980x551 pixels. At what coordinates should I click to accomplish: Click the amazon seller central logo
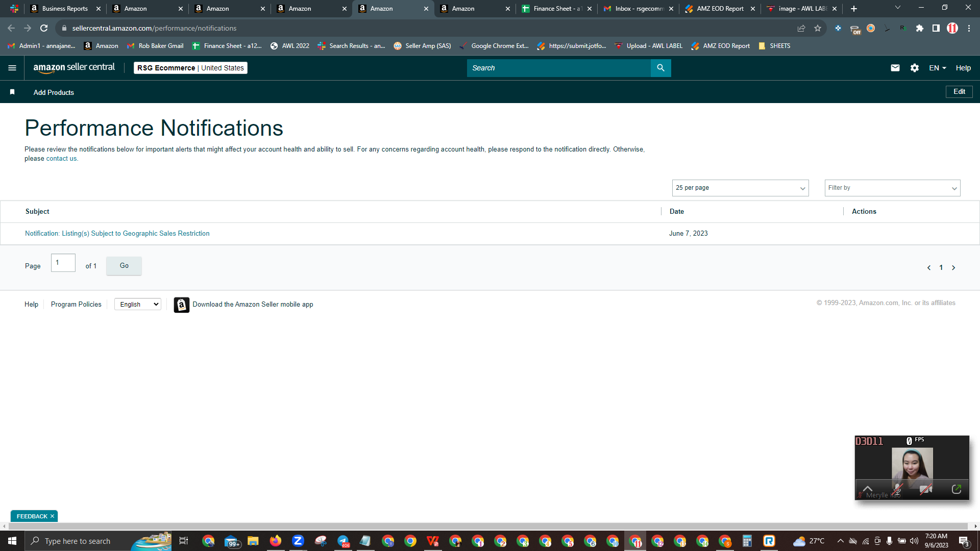point(74,68)
